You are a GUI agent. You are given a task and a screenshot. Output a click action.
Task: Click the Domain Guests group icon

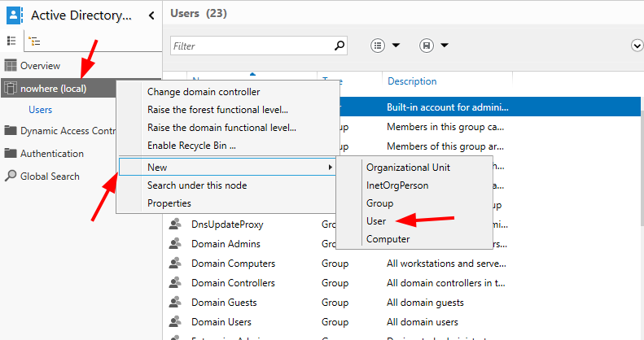coord(175,302)
